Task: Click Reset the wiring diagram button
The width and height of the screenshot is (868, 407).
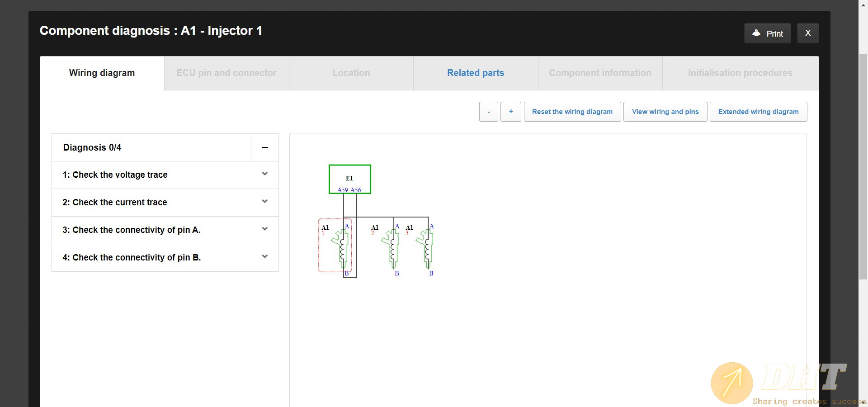Action: (x=572, y=112)
